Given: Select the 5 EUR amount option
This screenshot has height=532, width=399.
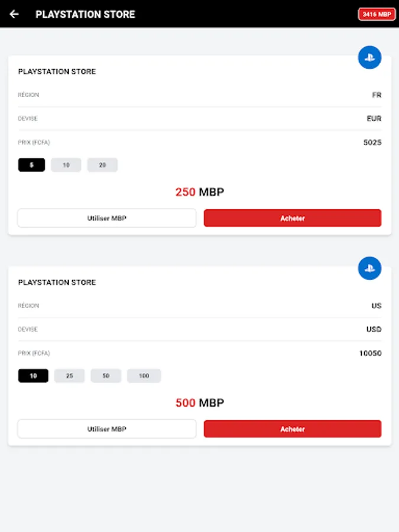Looking at the screenshot, I should pos(31,165).
